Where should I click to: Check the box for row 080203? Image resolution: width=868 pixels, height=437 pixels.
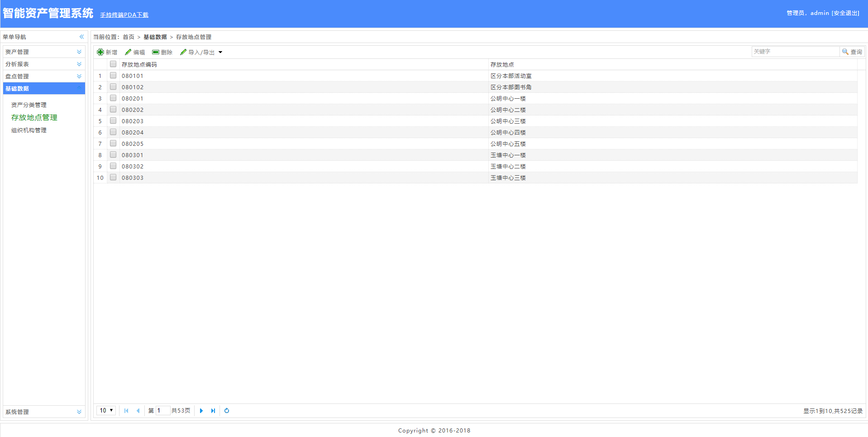[113, 121]
